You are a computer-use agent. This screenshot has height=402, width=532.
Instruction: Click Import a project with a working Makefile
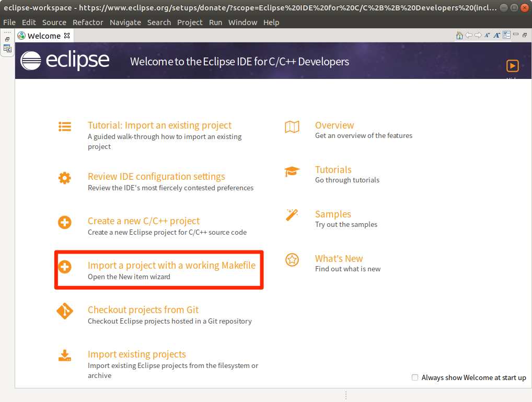click(172, 266)
